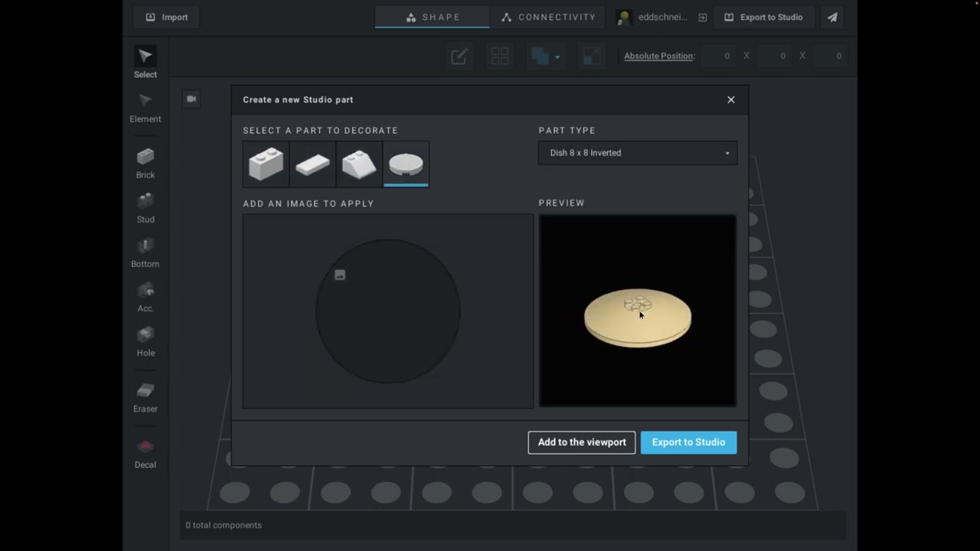Click the Absolute Position label
The height and width of the screenshot is (551, 980).
(659, 56)
